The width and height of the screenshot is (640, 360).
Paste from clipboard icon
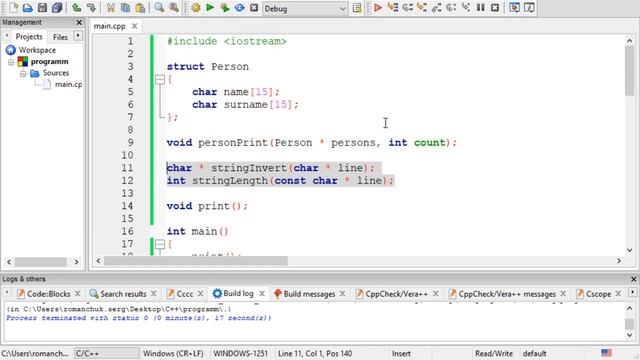coord(140,7)
